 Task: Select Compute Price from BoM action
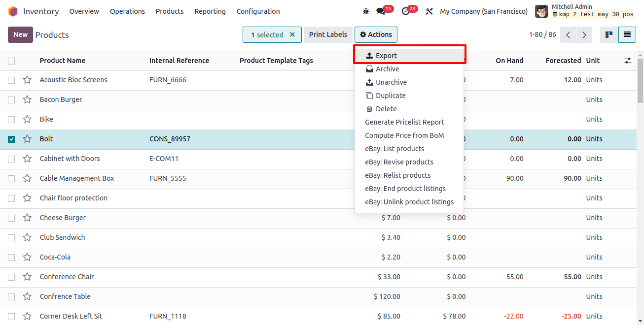coord(409,135)
